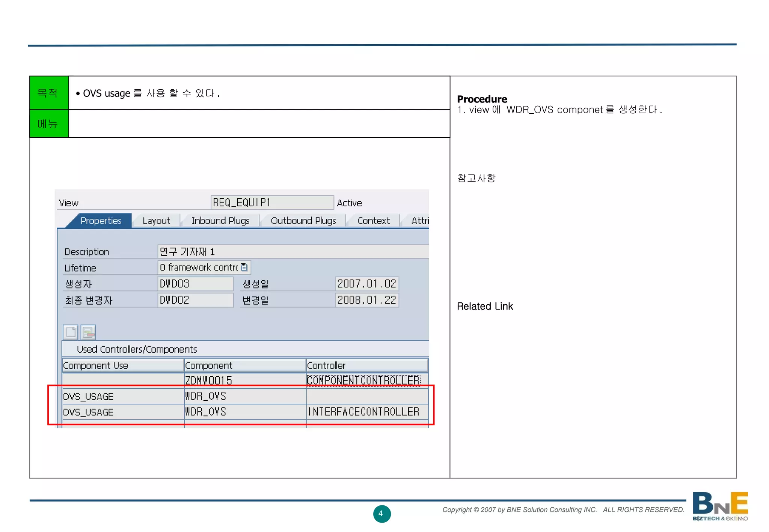The image size is (769, 532).
Task: Click the Component Use column header
Action: [x=122, y=365]
